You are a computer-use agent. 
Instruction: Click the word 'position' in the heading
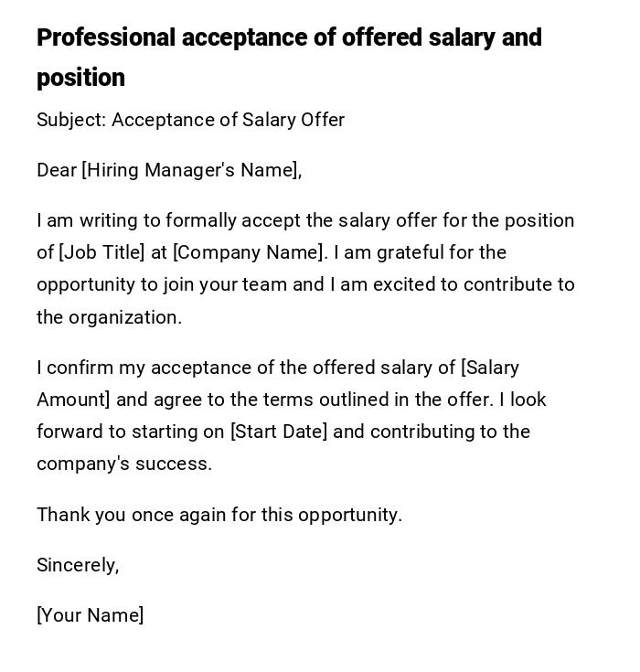tap(80, 79)
